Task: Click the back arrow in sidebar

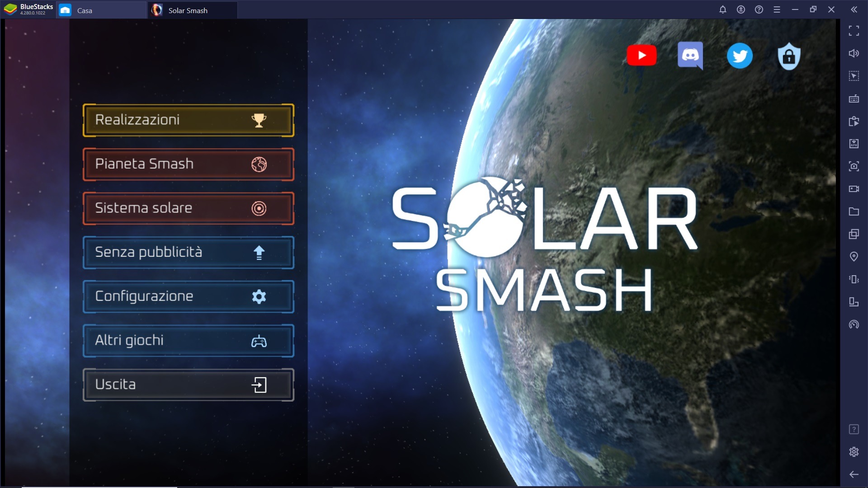Action: tap(854, 474)
